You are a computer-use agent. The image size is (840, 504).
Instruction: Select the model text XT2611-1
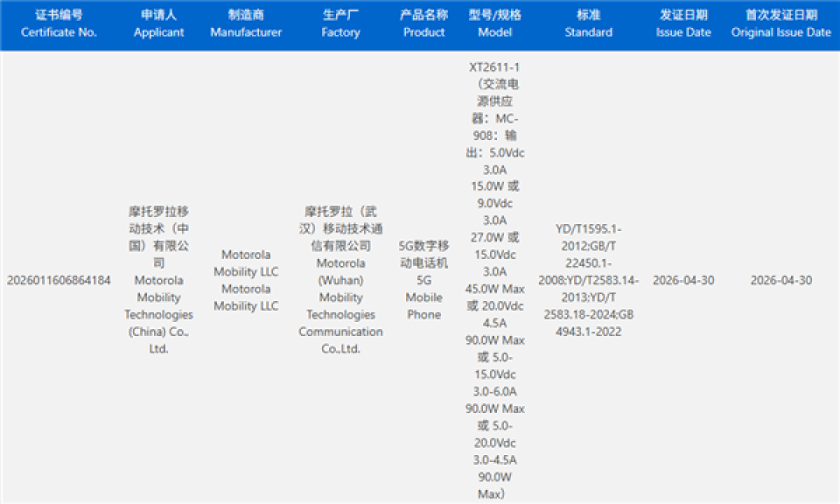pos(495,67)
